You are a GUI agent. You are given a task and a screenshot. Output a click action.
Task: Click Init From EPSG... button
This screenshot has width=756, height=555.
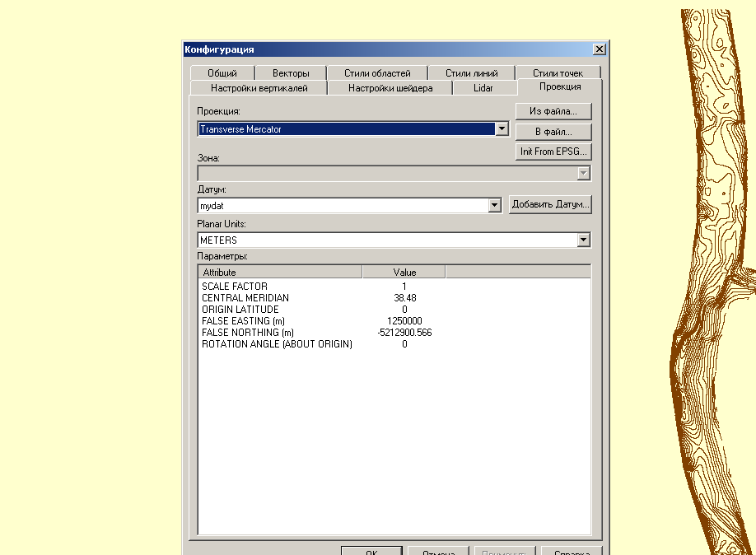tap(553, 152)
